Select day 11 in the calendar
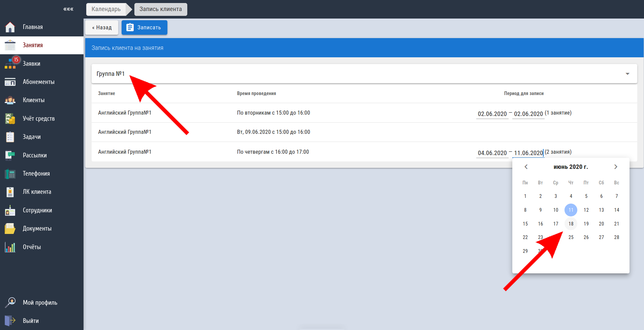This screenshot has width=644, height=330. [x=571, y=210]
